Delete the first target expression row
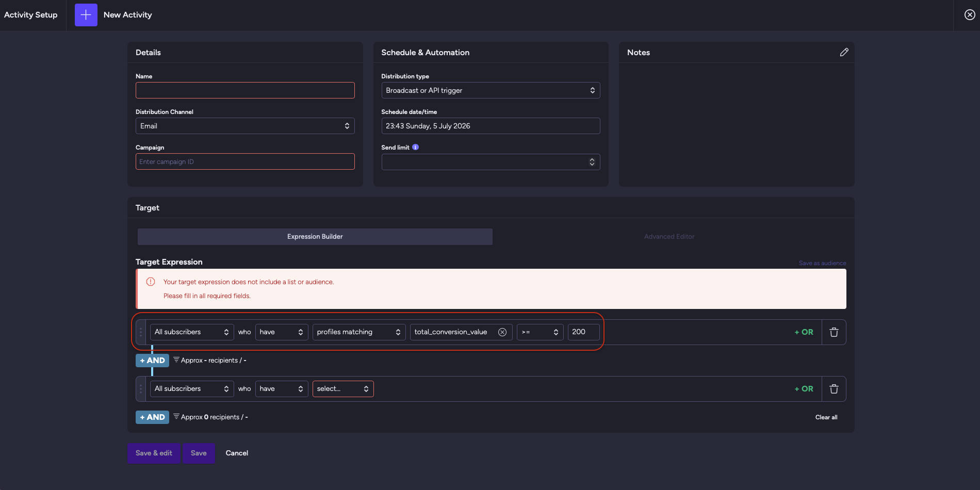 (x=834, y=332)
